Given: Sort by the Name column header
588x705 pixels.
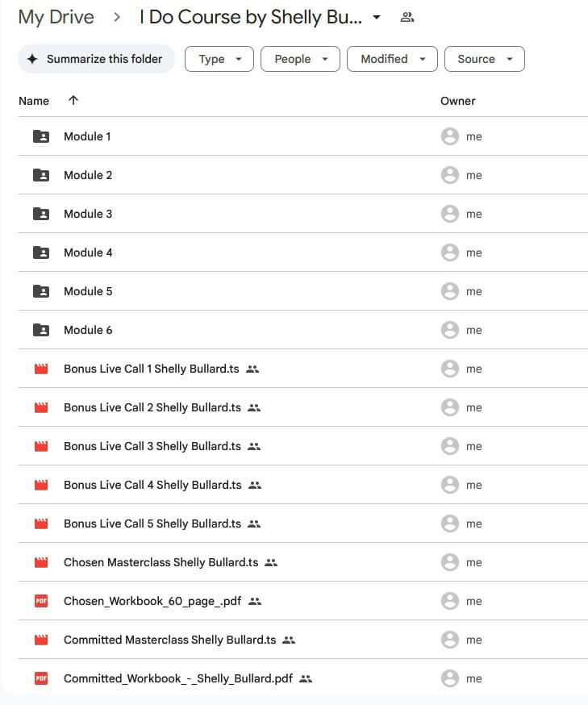Looking at the screenshot, I should tap(34, 101).
